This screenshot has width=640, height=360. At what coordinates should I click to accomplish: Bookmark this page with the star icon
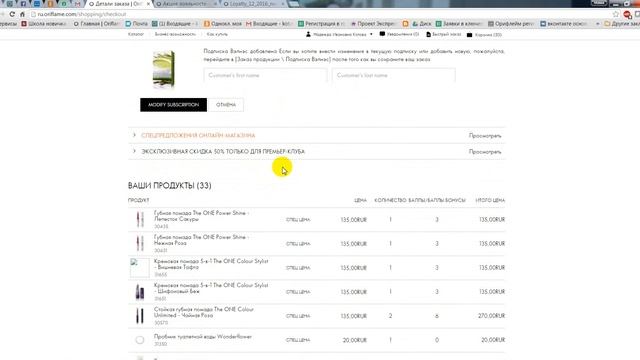(x=616, y=14)
